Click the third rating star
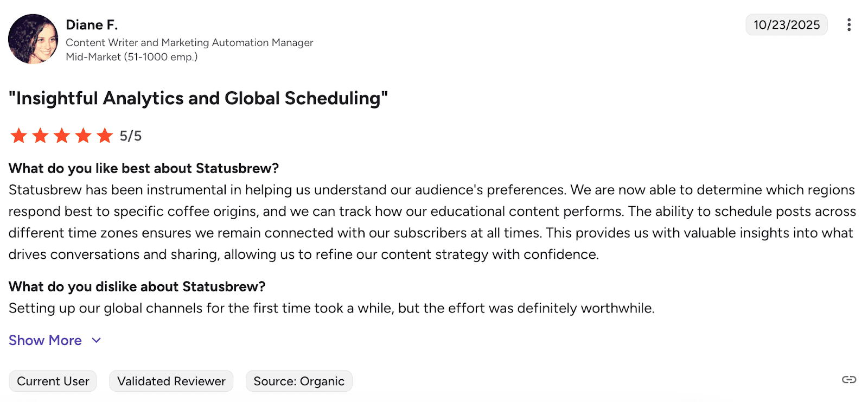Image resolution: width=868 pixels, height=402 pixels. pos(62,136)
